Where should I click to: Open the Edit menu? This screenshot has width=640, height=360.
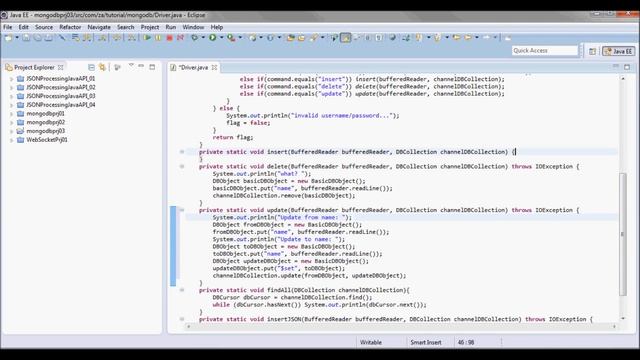(24, 27)
